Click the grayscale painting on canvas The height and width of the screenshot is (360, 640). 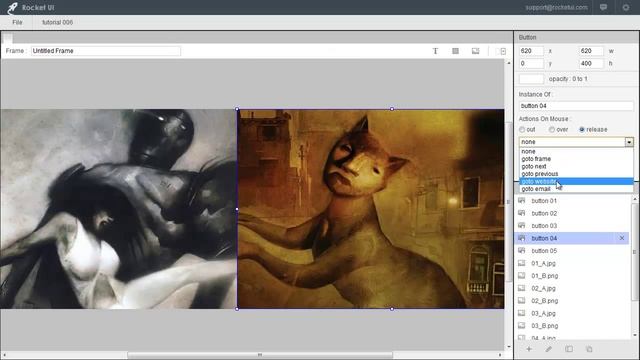pos(118,209)
